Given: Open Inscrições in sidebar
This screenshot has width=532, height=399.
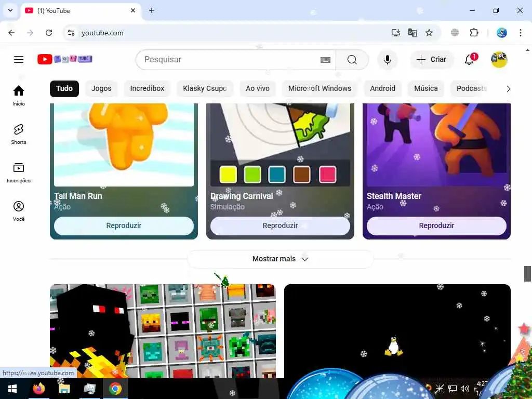Looking at the screenshot, I should (19, 172).
